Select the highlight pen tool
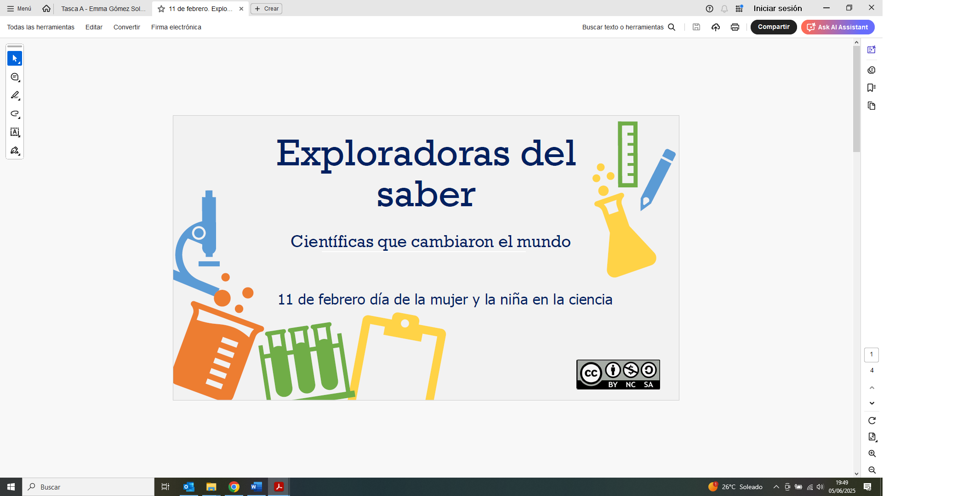980x496 pixels. coord(15,96)
